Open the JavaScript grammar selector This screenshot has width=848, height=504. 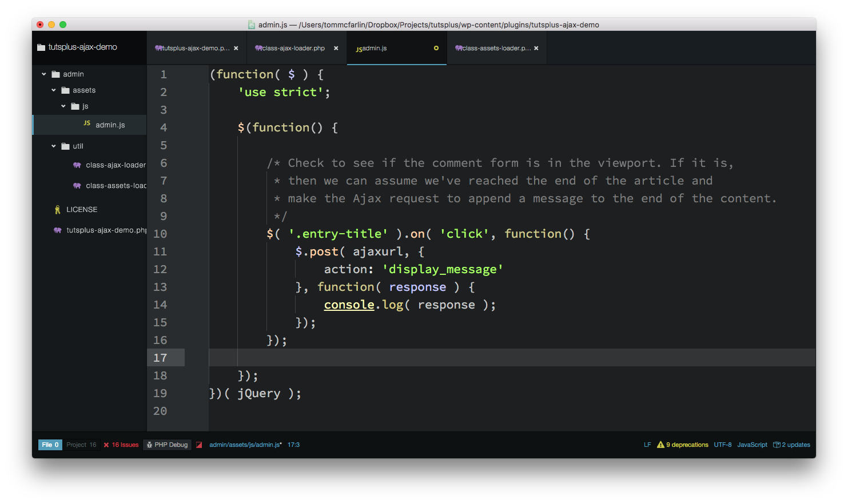click(752, 445)
